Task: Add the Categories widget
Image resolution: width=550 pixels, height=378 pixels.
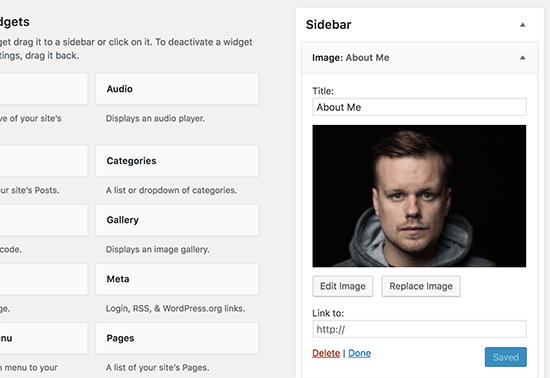Action: (x=177, y=161)
